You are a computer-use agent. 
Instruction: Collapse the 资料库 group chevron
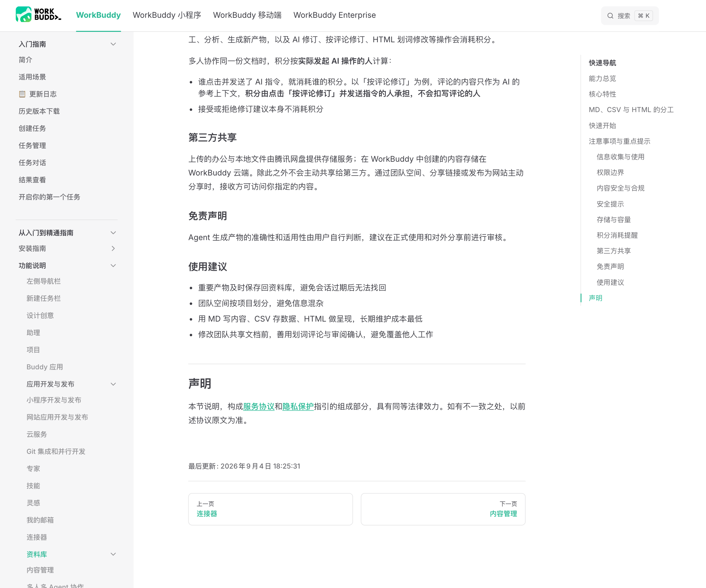click(113, 554)
